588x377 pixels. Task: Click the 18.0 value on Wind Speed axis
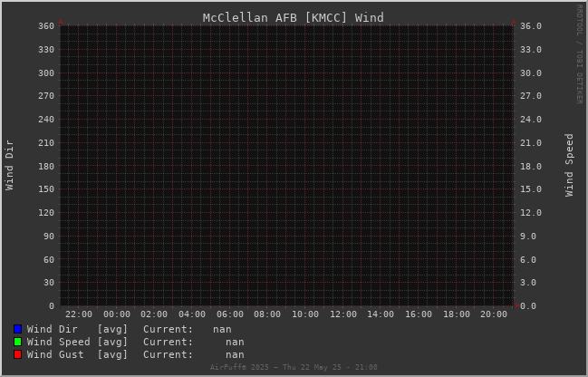tap(531, 166)
